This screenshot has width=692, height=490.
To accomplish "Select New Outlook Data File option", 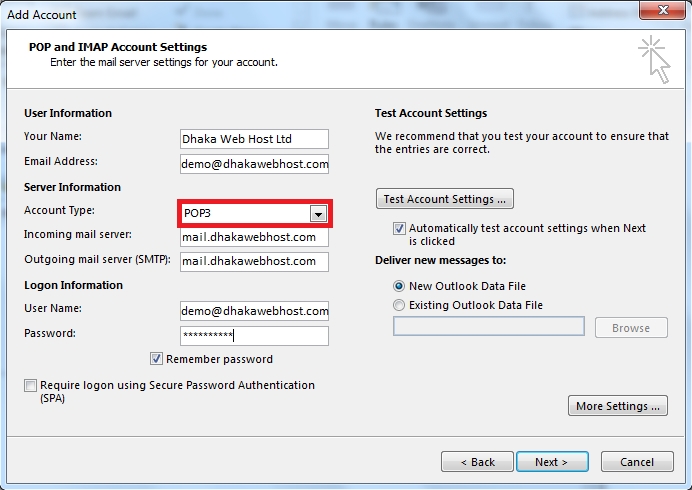I will click(400, 286).
